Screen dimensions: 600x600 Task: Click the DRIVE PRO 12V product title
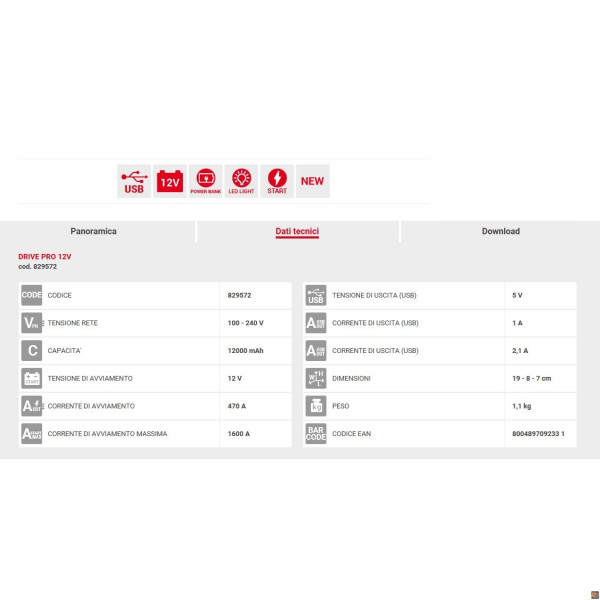[45, 257]
